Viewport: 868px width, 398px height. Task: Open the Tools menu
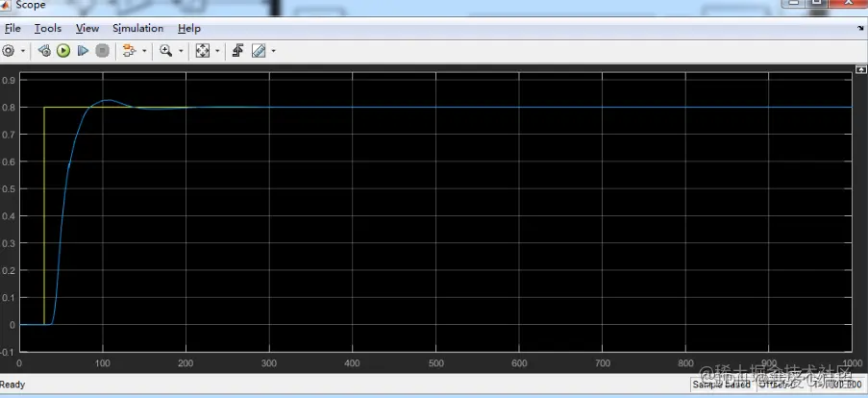pyautogui.click(x=48, y=28)
